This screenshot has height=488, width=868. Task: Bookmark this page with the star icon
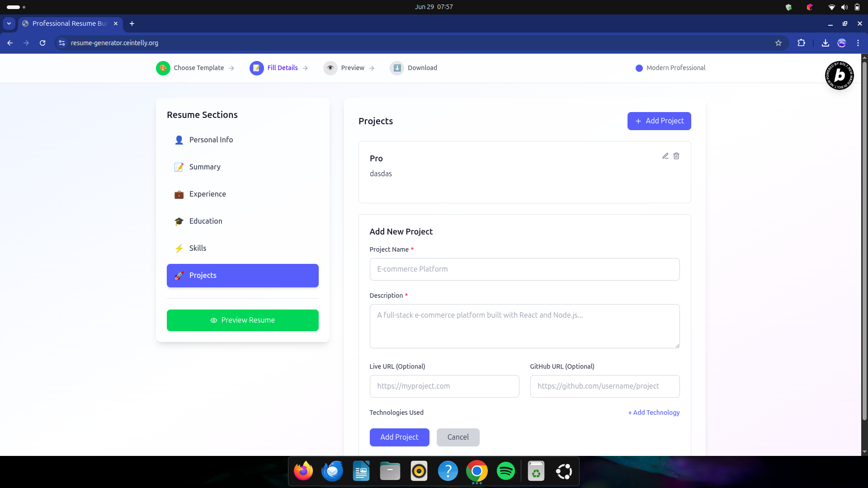[x=778, y=43]
